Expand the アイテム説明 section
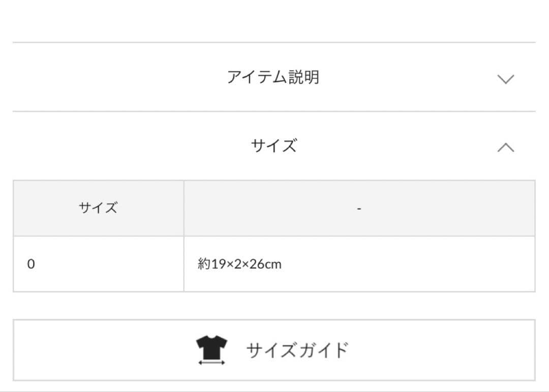 pos(274,78)
